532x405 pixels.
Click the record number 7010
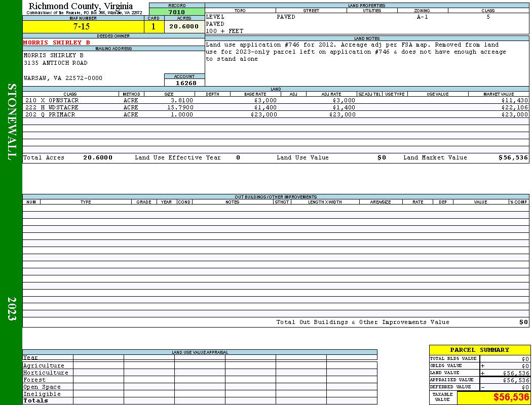[177, 12]
